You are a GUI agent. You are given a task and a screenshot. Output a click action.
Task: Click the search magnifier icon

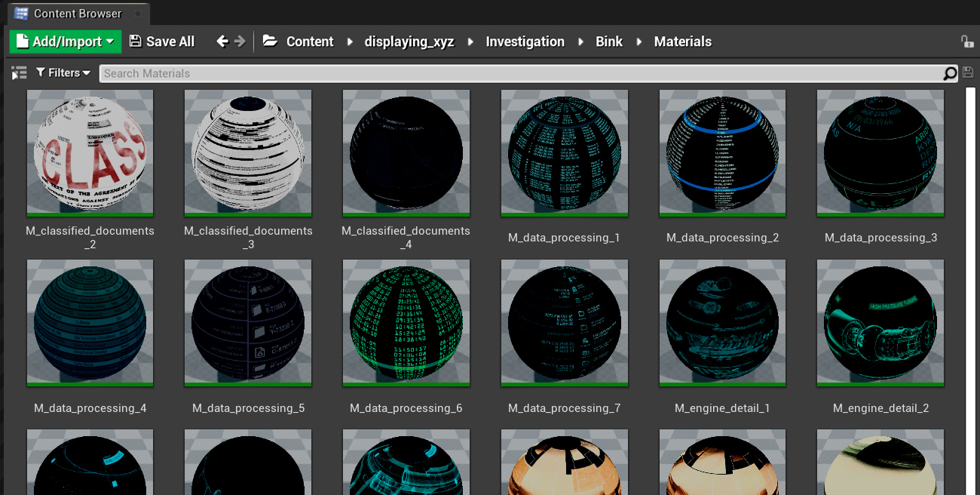[x=951, y=73]
